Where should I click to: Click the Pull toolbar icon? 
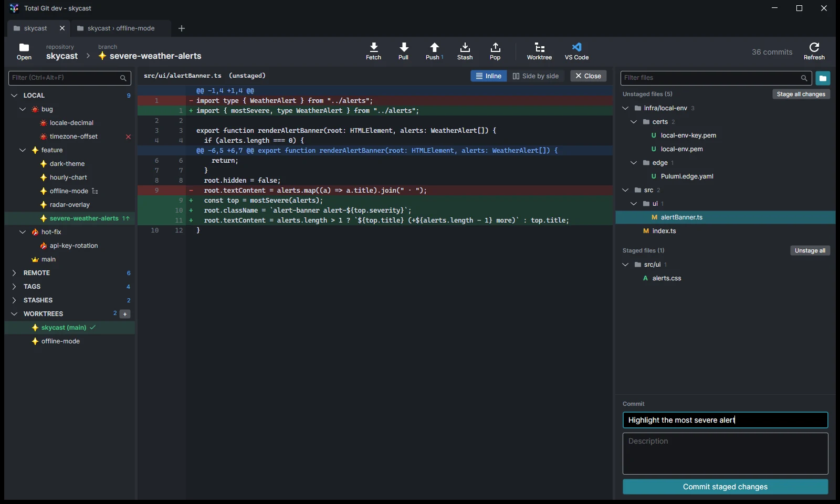tap(403, 51)
